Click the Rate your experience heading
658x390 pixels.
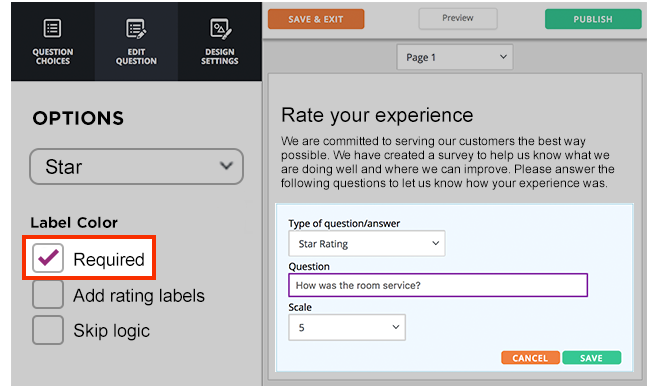point(377,115)
